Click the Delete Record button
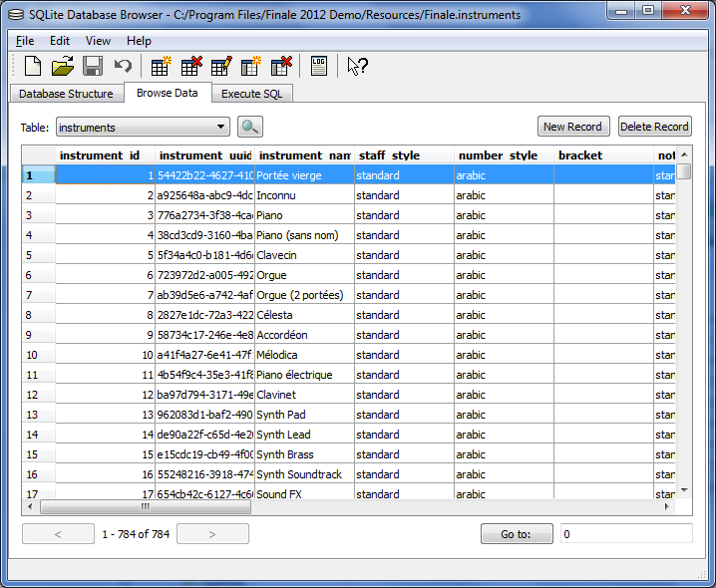Screen dimensions: 716x588 (x=654, y=127)
